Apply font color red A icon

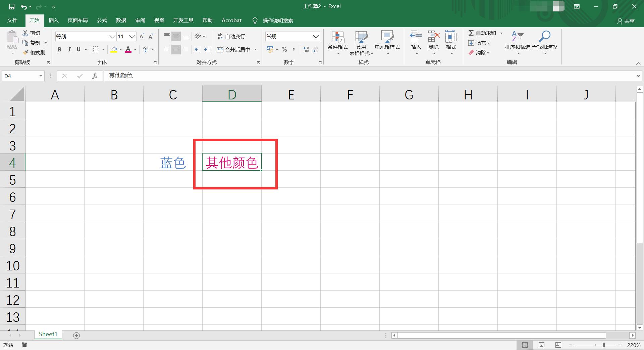click(128, 49)
